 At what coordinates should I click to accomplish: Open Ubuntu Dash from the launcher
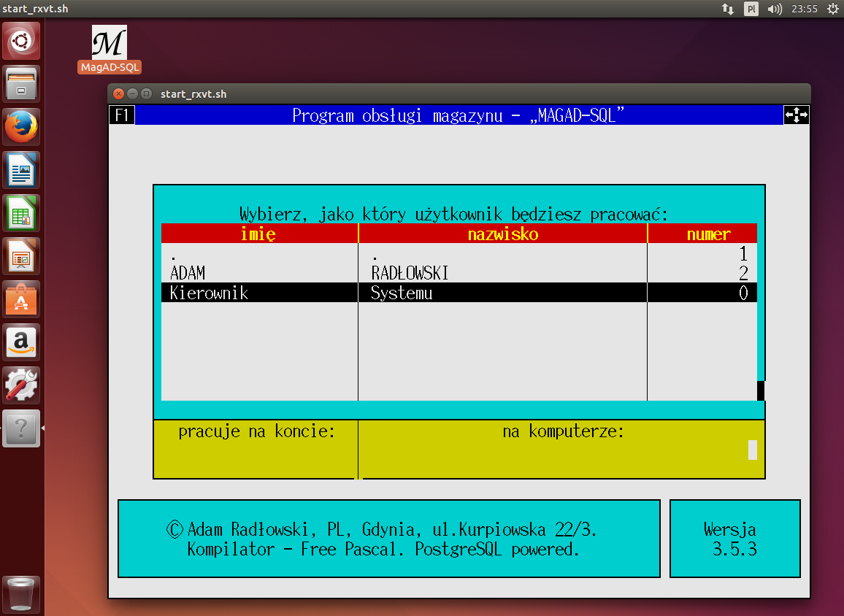(21, 40)
